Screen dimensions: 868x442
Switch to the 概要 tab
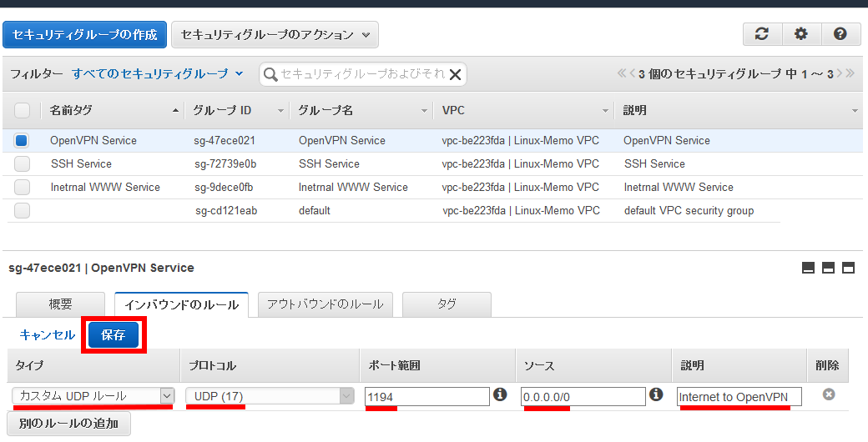click(x=60, y=304)
